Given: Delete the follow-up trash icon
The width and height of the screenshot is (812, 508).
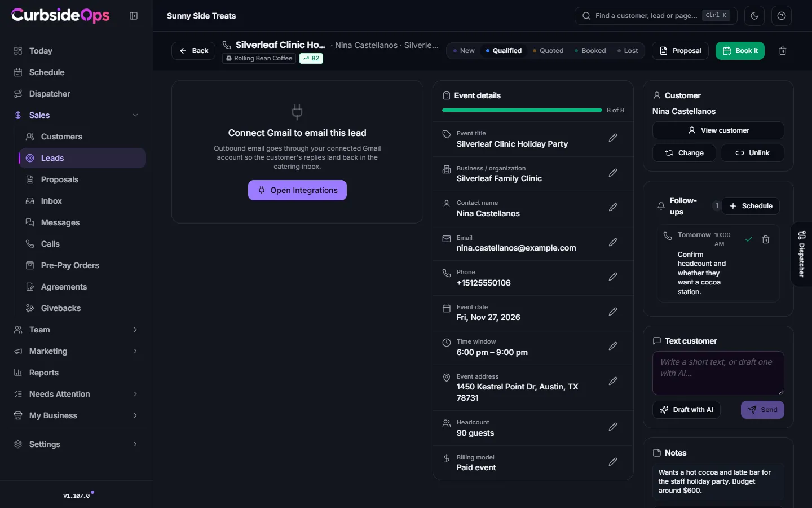Looking at the screenshot, I should (766, 239).
